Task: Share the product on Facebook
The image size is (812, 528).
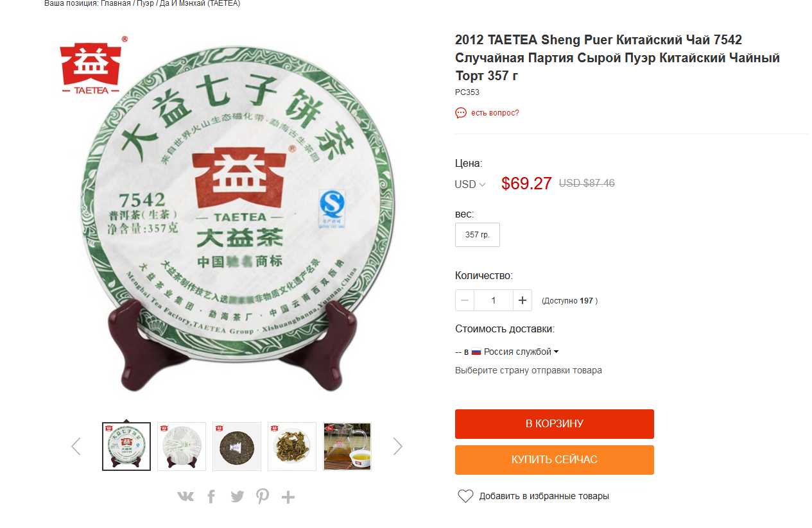Action: tap(211, 497)
